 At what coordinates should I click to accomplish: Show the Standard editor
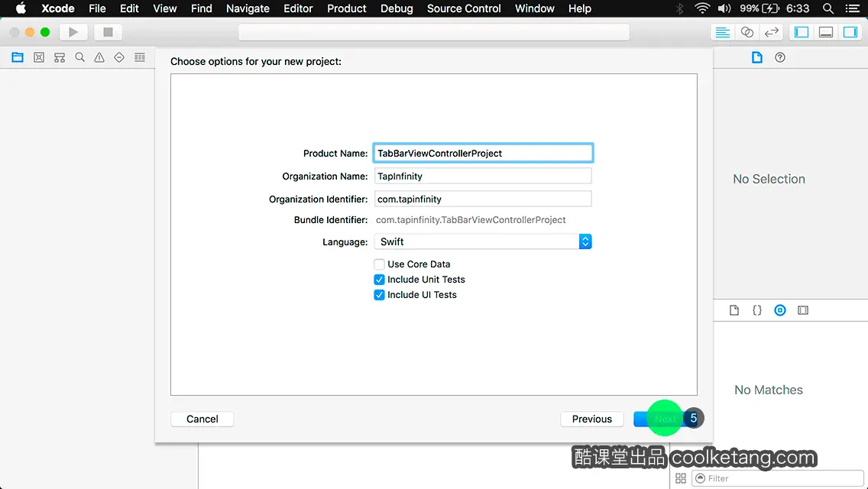tap(722, 32)
